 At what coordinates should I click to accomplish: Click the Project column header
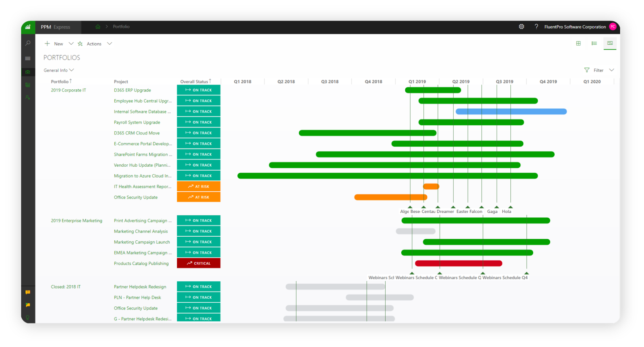tap(121, 82)
